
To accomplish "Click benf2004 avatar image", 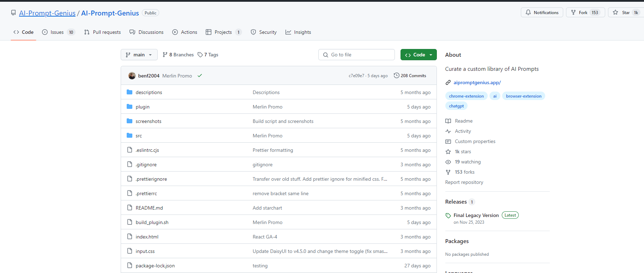I will (x=132, y=76).
